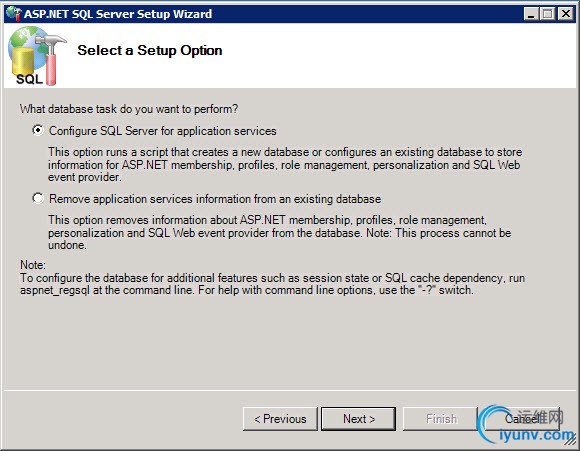This screenshot has height=451, width=580.
Task: Grab the window resize grip in corner
Action: coord(570,441)
